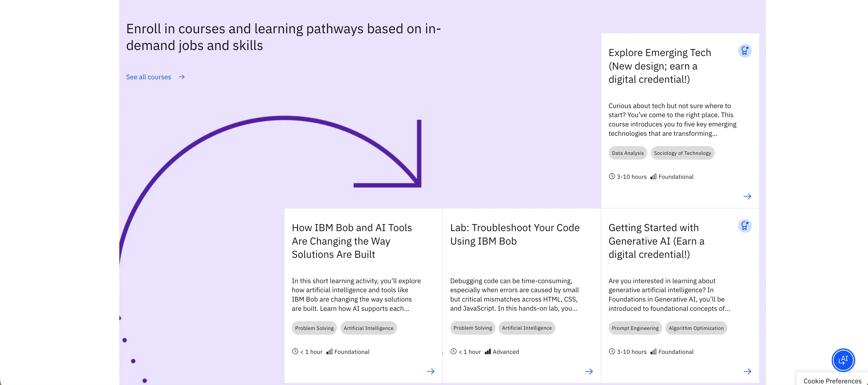This screenshot has height=385, width=868.
Task: Select the Sociology of Technology tag
Action: coord(682,153)
